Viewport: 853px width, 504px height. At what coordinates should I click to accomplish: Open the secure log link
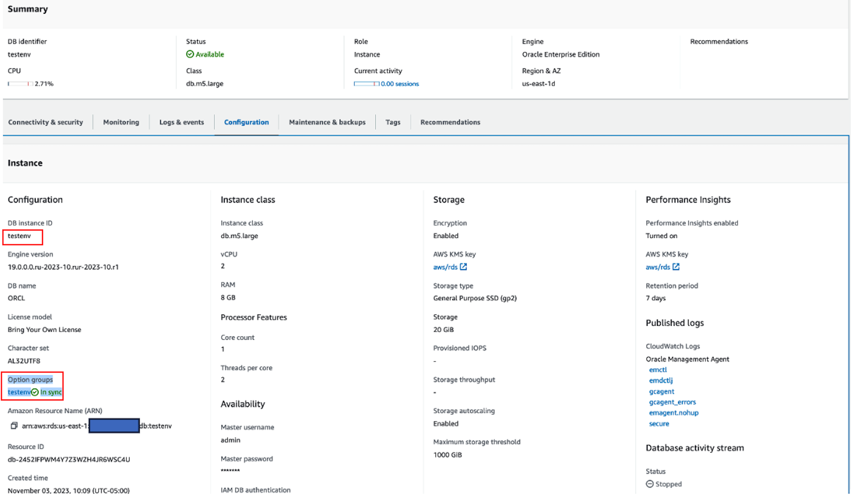[x=659, y=424]
